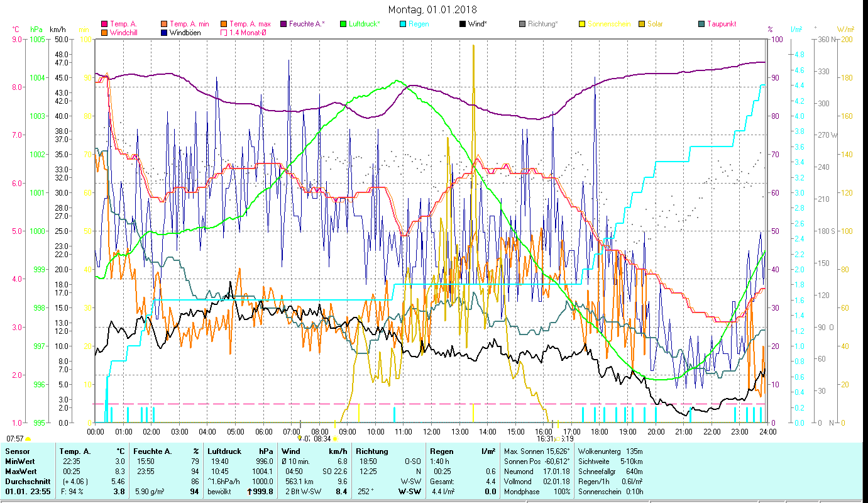Viewport: 868px width, 503px height.
Task: Click the teal Taupunkt legend swatch
Action: click(x=701, y=24)
